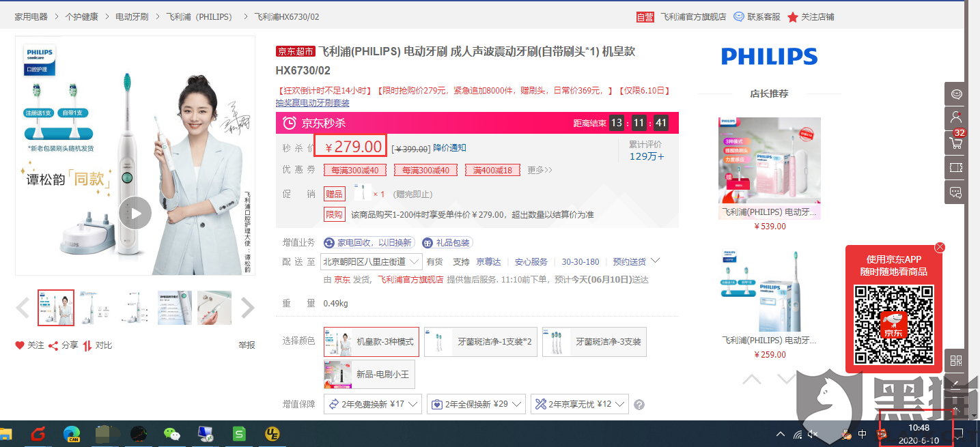The height and width of the screenshot is (447, 980).
Task: Expand delivery service options chevron after 预约送货
Action: pyautogui.click(x=656, y=261)
